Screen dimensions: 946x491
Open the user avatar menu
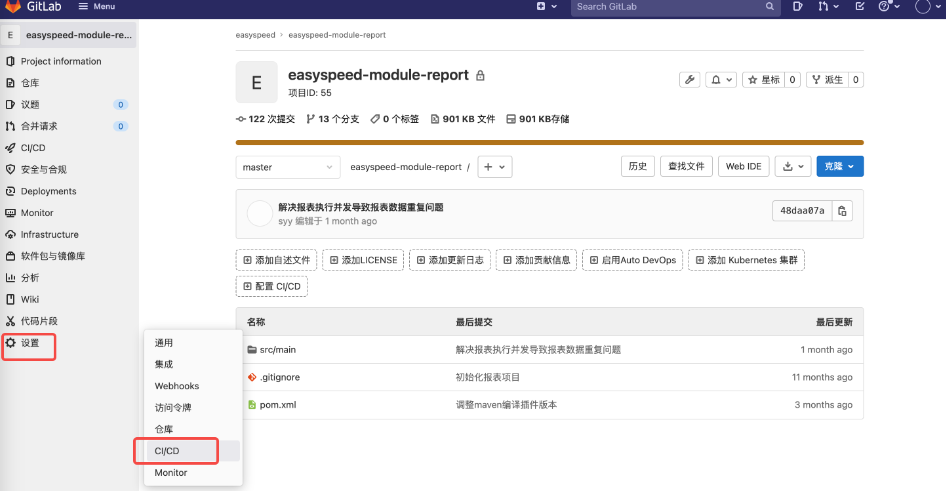929,7
